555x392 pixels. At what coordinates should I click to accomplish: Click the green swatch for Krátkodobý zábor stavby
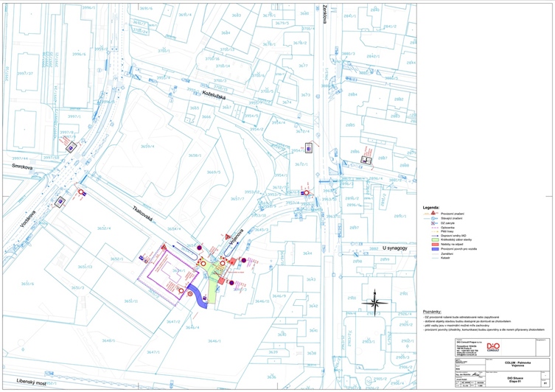tap(436, 240)
